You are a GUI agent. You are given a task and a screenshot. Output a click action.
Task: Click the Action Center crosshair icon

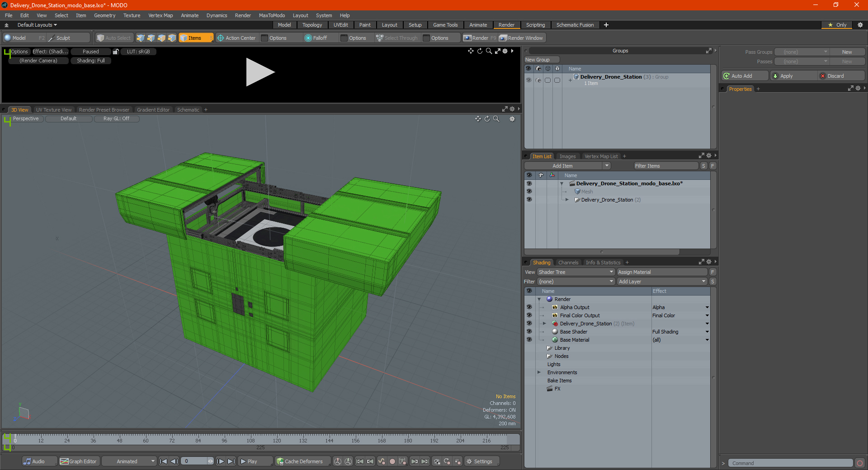point(221,38)
